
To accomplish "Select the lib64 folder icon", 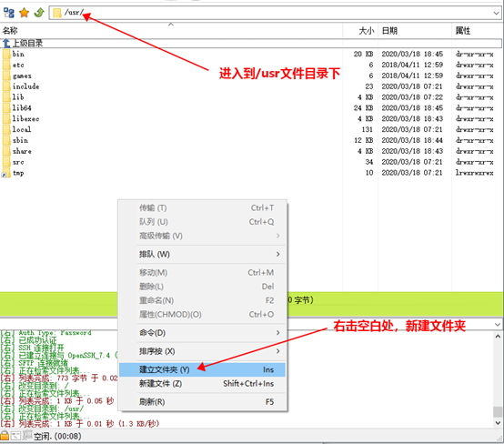I will click(x=6, y=108).
